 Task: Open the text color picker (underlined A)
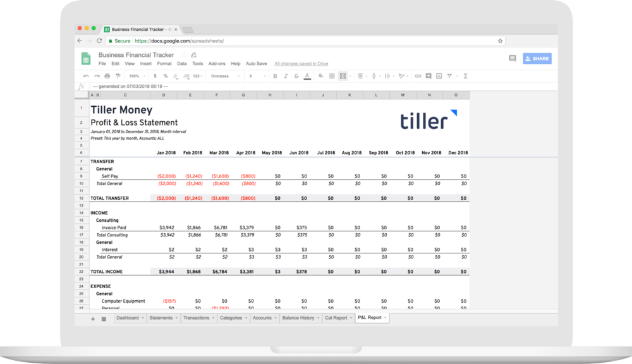point(307,76)
